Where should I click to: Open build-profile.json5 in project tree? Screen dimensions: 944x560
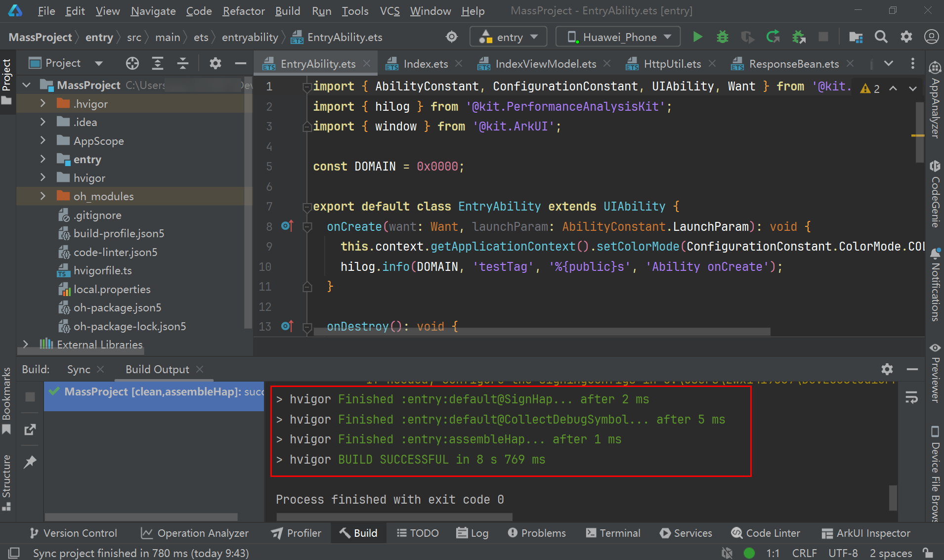pos(119,233)
